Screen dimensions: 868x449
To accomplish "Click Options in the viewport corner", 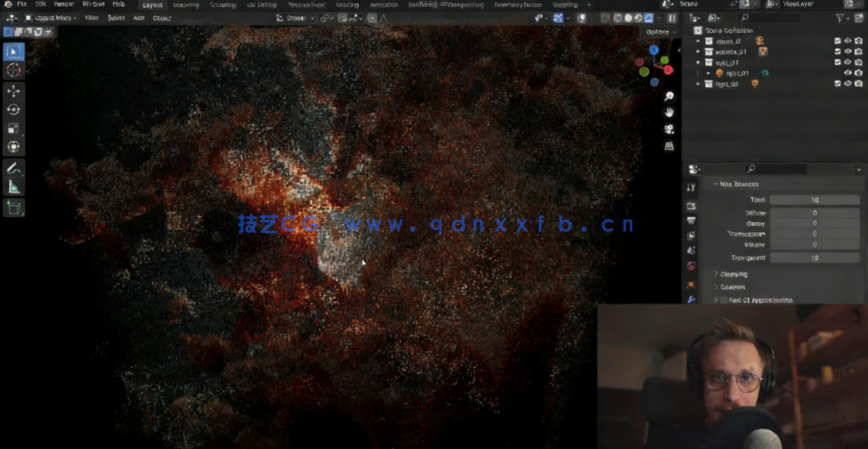I will [657, 31].
